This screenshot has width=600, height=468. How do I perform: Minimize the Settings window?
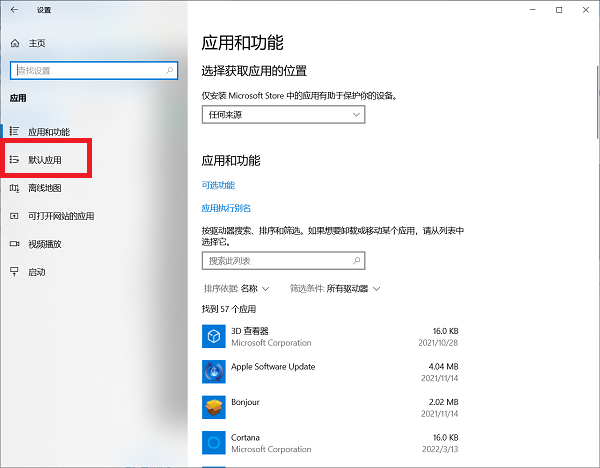point(533,10)
